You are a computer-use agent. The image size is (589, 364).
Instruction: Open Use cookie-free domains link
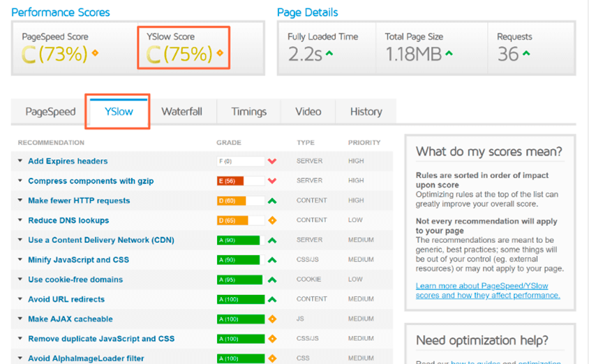point(75,280)
